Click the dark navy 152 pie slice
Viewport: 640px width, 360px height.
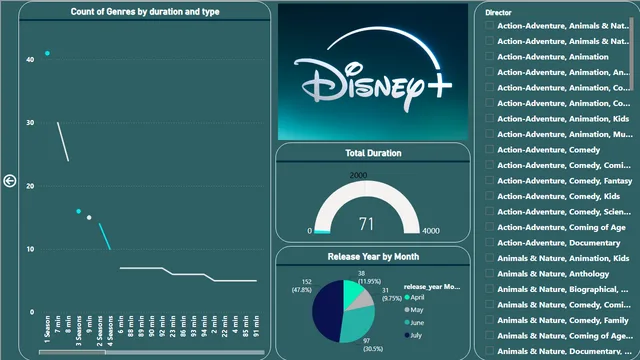coord(327,311)
